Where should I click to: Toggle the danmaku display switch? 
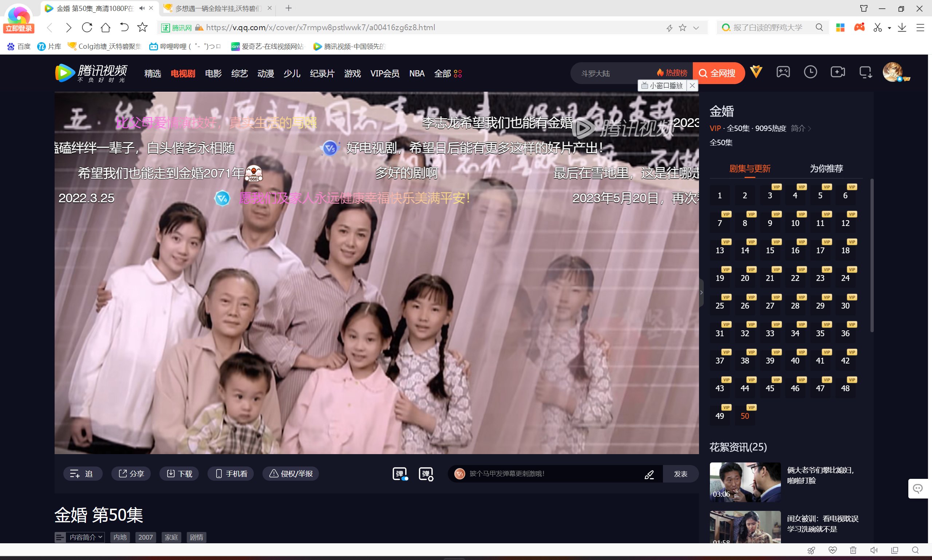400,474
